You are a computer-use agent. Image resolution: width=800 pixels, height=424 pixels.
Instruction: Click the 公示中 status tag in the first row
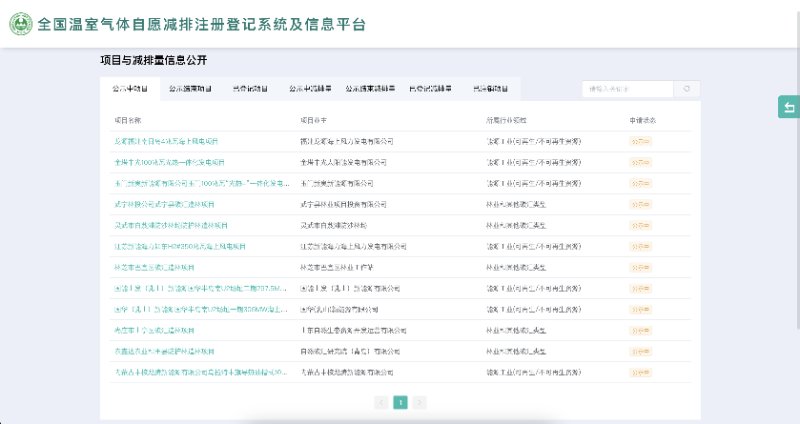click(x=641, y=141)
